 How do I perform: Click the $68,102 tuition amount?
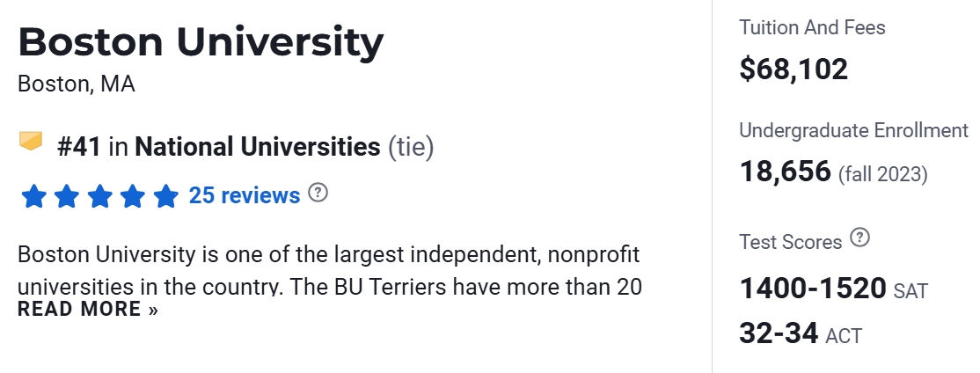(794, 68)
